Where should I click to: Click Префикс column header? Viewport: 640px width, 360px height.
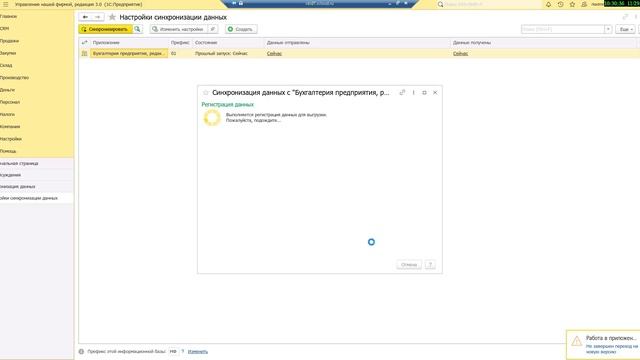180,42
